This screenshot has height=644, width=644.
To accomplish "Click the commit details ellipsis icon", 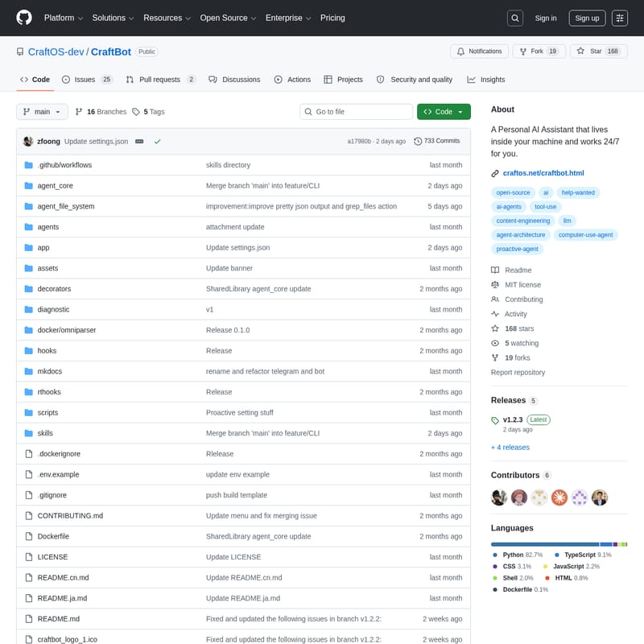I will (139, 141).
